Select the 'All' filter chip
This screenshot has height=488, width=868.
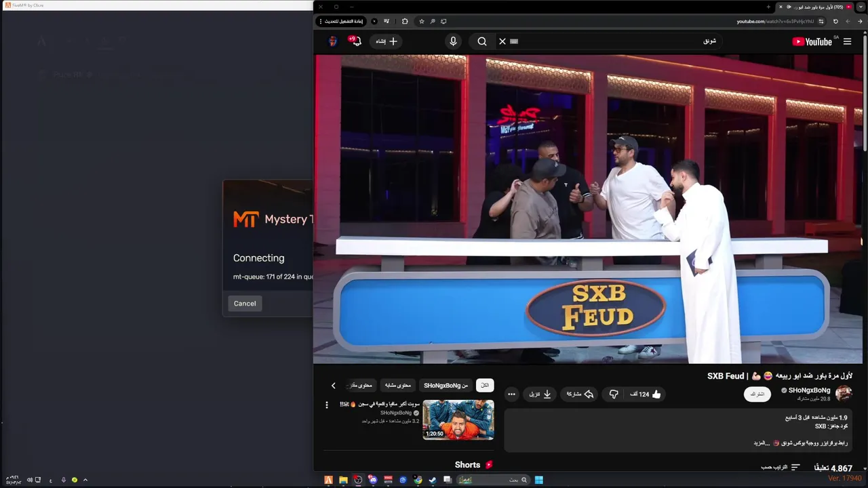(x=485, y=385)
